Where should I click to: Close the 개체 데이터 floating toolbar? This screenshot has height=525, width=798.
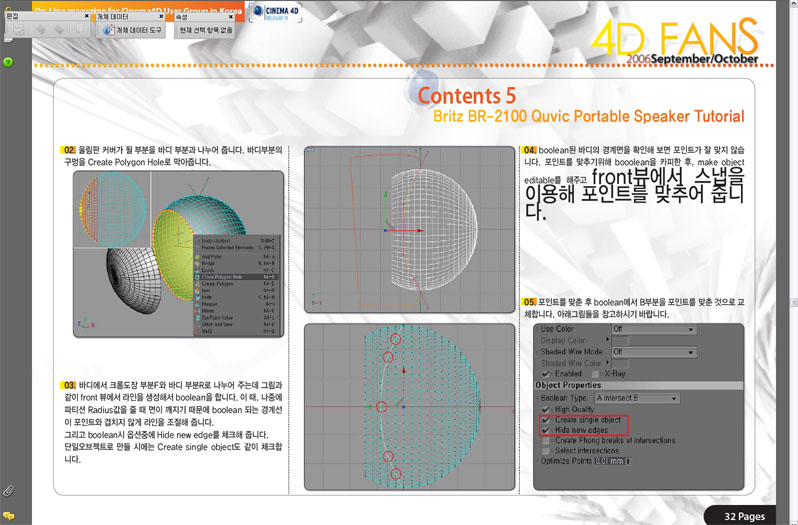point(161,16)
